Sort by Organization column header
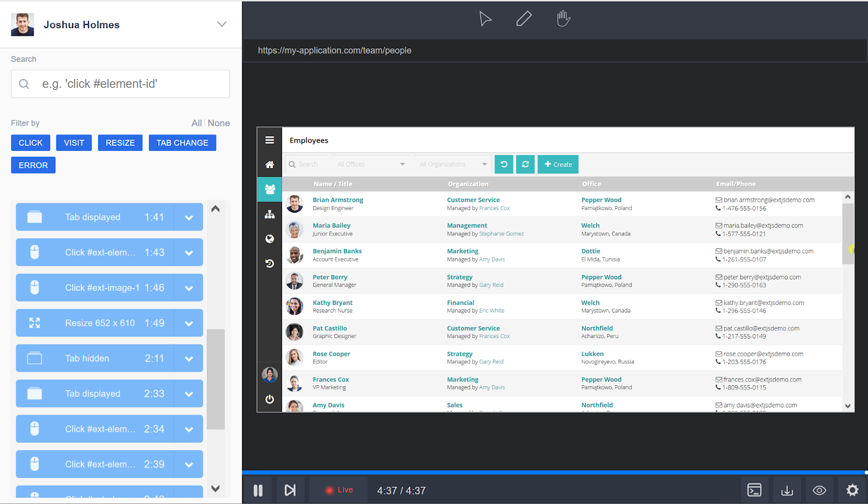This screenshot has width=868, height=504. point(468,184)
